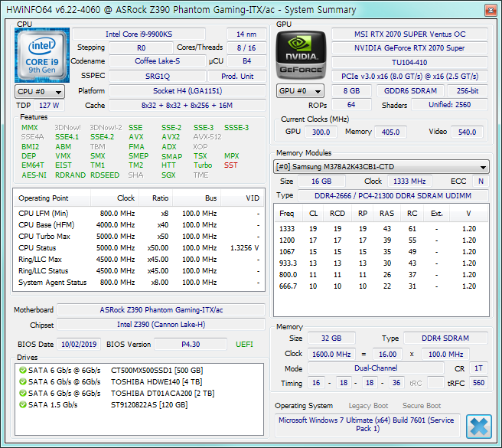Image resolution: width=502 pixels, height=448 pixels.
Task: Click the Secure Boot label
Action: (x=422, y=406)
